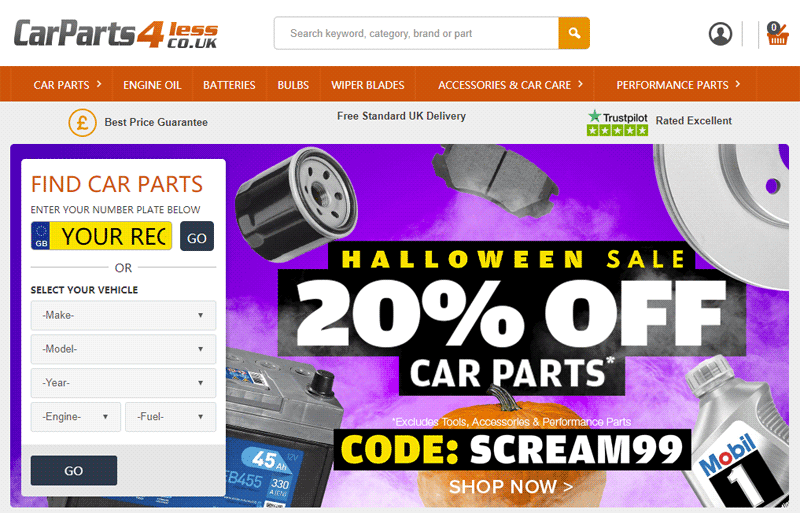Open the Wiper Blades menu item
Image resolution: width=800 pixels, height=513 pixels.
(x=368, y=85)
